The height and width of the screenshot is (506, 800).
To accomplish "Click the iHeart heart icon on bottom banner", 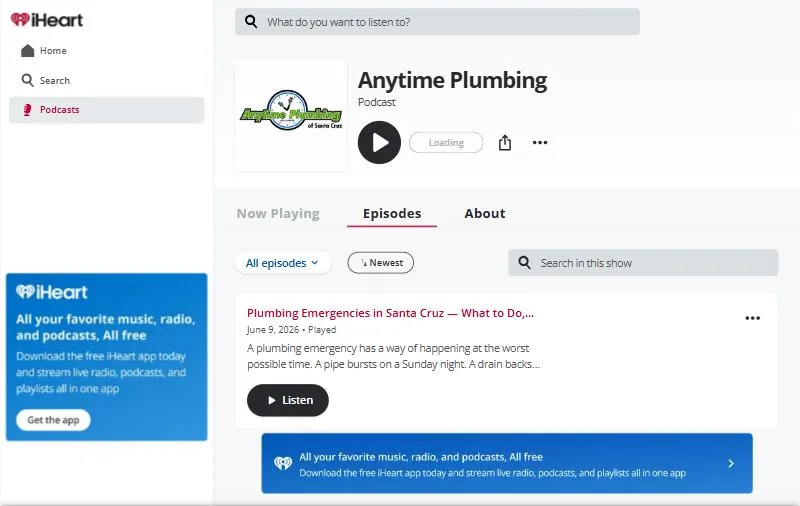I will (x=283, y=463).
